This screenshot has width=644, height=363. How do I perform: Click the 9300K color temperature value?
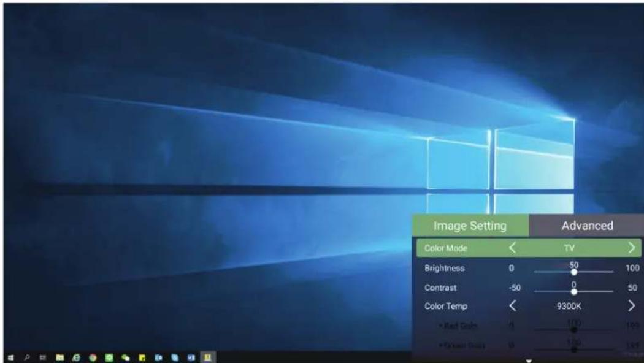click(569, 307)
